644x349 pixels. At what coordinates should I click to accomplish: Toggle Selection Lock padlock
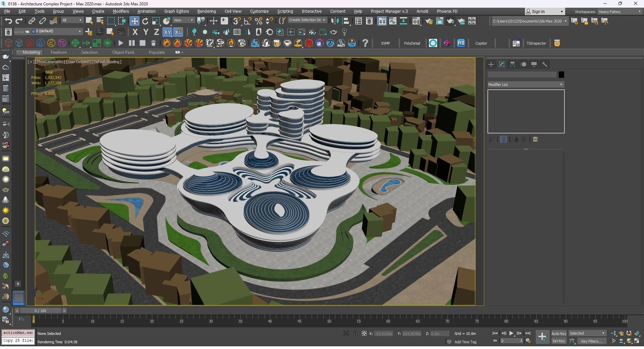tap(355, 333)
